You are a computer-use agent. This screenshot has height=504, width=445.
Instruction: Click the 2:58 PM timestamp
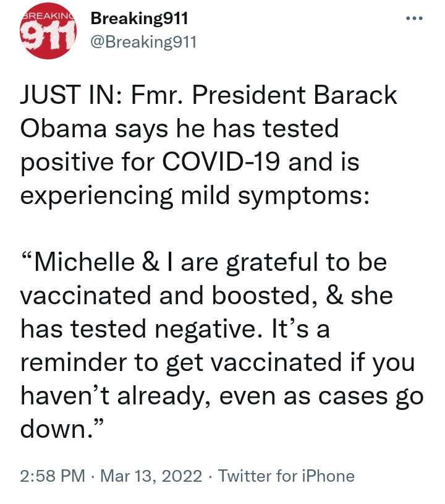coord(53,476)
